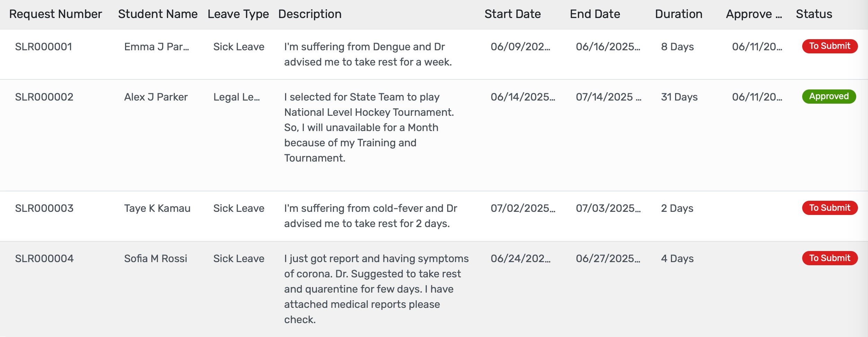Click the Student Name column header
The image size is (868, 337).
pos(158,14)
